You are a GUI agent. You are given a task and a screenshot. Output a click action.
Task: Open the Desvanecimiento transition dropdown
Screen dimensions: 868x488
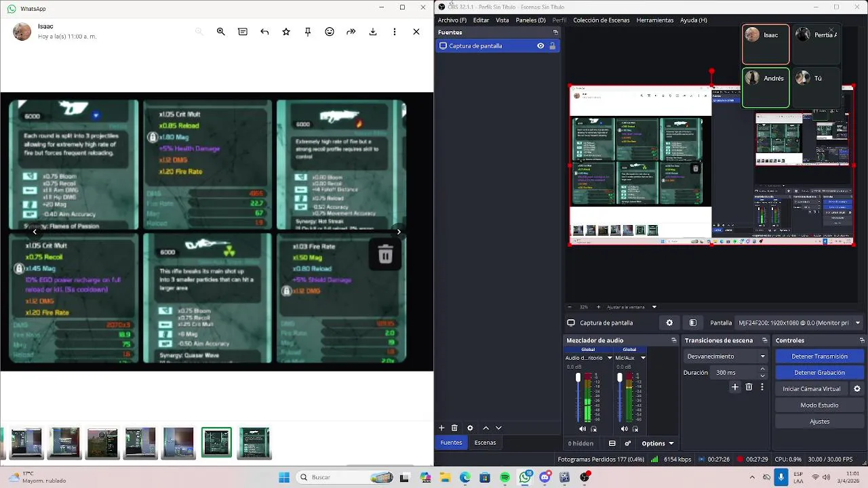coord(726,357)
